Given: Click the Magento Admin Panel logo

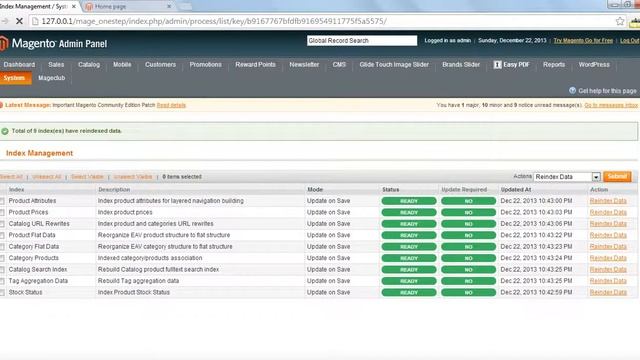Looking at the screenshot, I should tap(54, 43).
